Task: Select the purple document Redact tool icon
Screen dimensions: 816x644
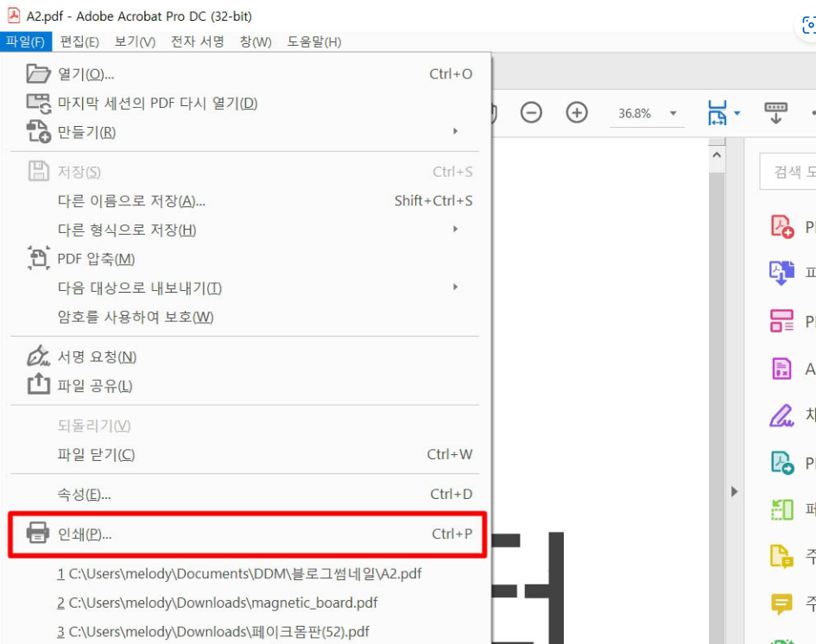Action: (781, 369)
